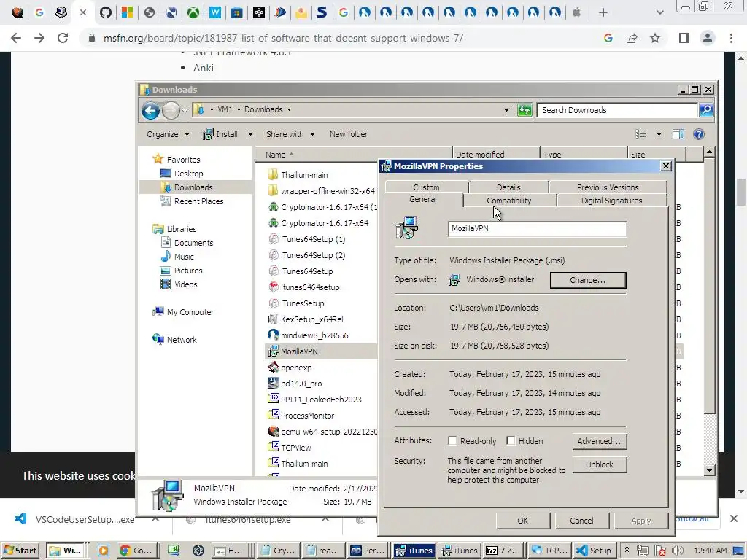
Task: Select the Cryptomator-1.6.17-x64 file icon
Action: point(273,223)
